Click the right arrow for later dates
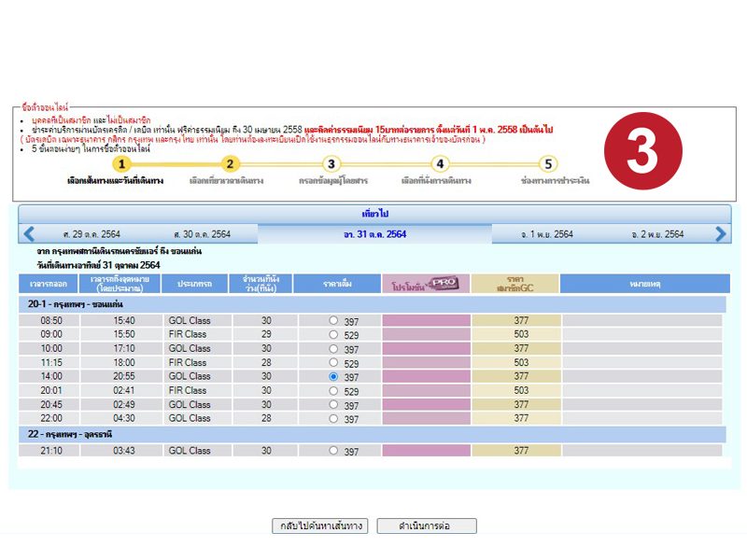Viewport: 747px width, 560px height. coord(720,234)
